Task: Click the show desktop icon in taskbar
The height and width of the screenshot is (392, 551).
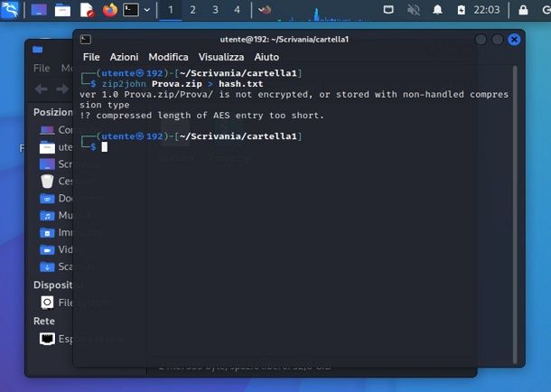Action: tap(39, 10)
